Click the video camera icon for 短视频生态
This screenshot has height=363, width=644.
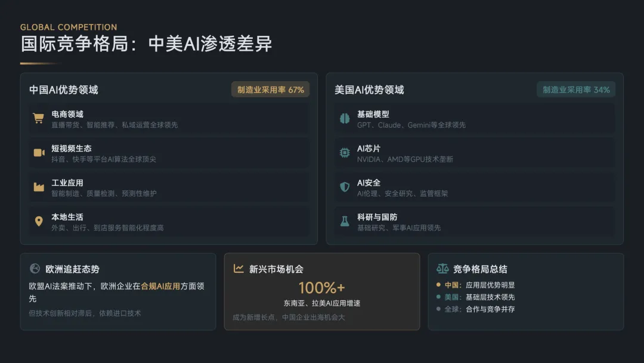(39, 152)
